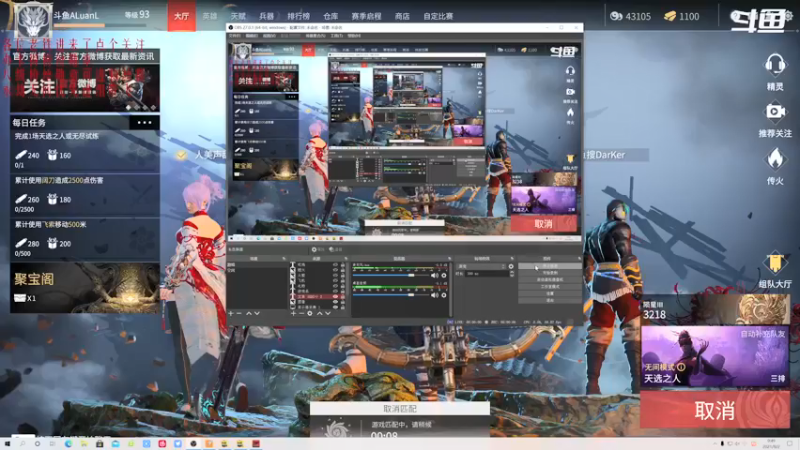This screenshot has height=450, width=800.
Task: Click the silver coin currency icon
Action: (x=616, y=16)
